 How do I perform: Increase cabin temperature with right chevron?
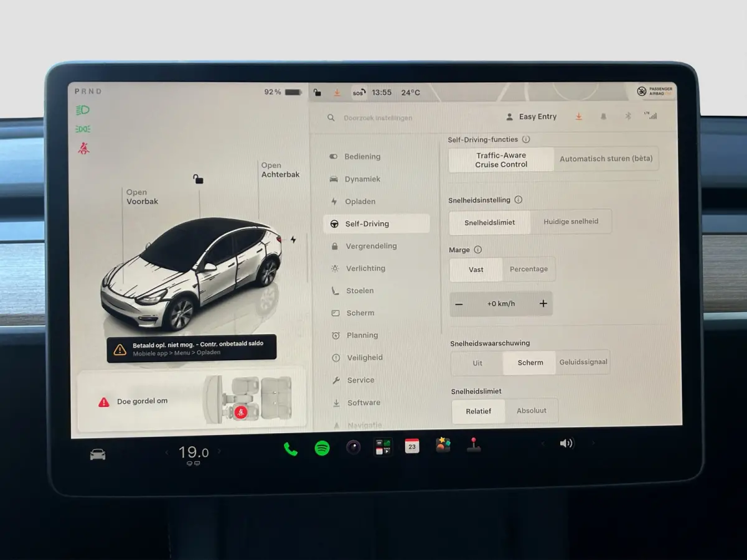tap(218, 452)
